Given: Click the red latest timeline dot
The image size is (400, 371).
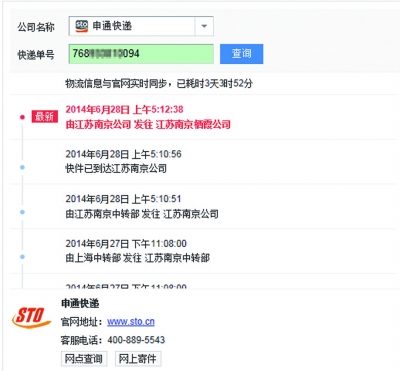Looking at the screenshot, I should click(22, 117).
